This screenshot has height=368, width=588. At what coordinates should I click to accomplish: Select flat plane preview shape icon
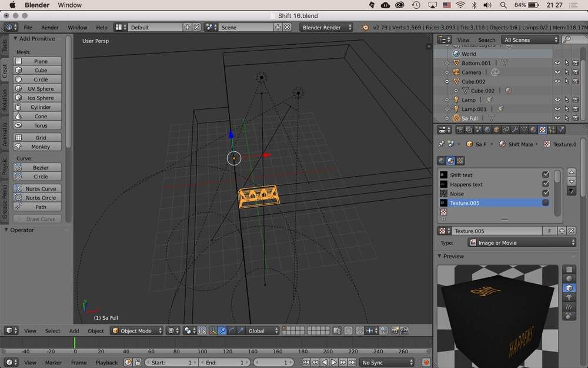tap(569, 270)
